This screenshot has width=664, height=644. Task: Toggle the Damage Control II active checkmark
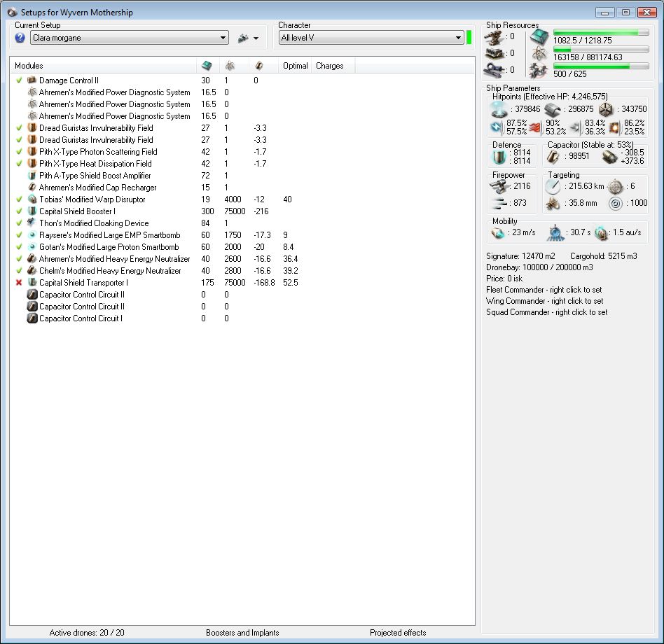19,80
